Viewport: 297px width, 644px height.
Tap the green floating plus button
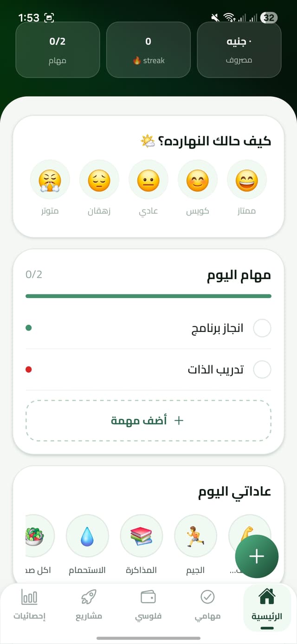[x=257, y=556]
